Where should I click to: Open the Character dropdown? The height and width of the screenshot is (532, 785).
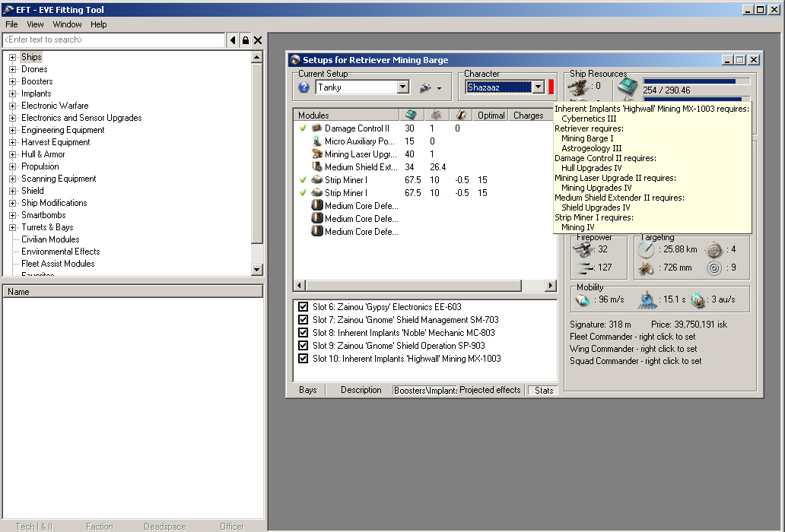coord(539,87)
